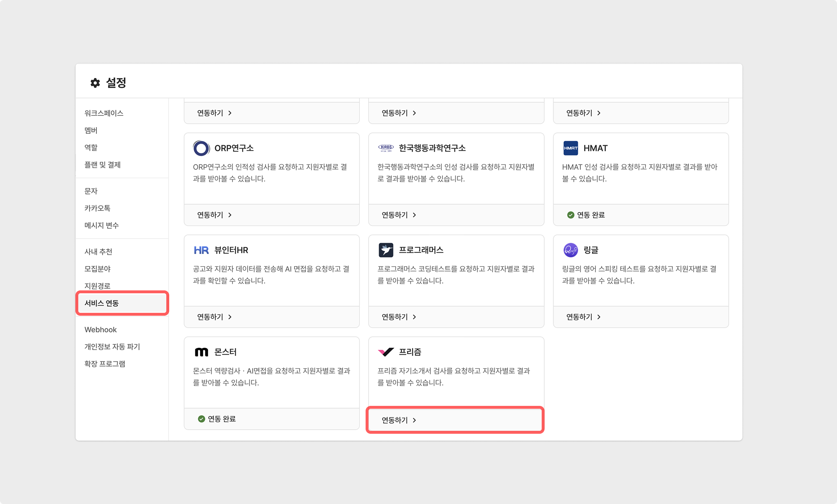Click the 프로그래머스 bird logo
The image size is (837, 504).
point(386,250)
